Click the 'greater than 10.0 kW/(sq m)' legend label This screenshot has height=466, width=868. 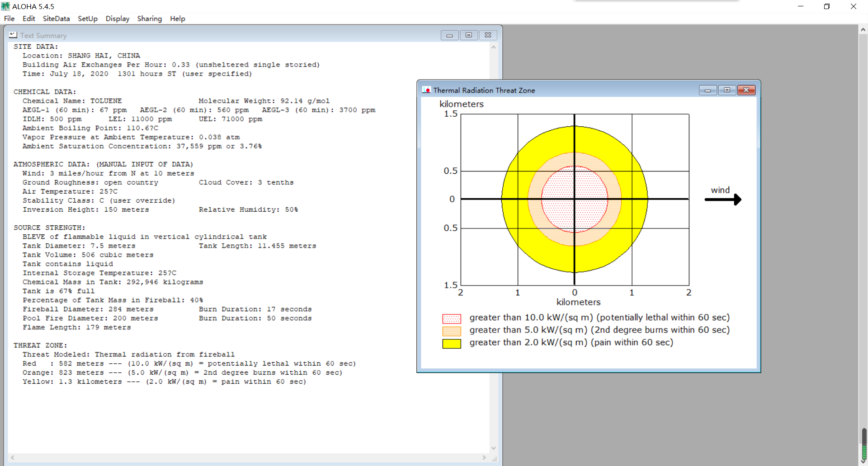(599, 318)
